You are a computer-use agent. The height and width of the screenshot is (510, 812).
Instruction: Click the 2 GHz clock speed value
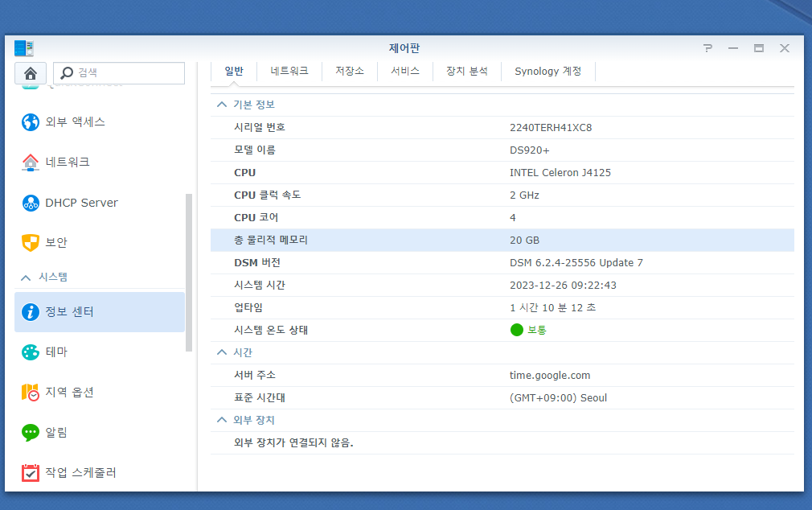(x=524, y=195)
